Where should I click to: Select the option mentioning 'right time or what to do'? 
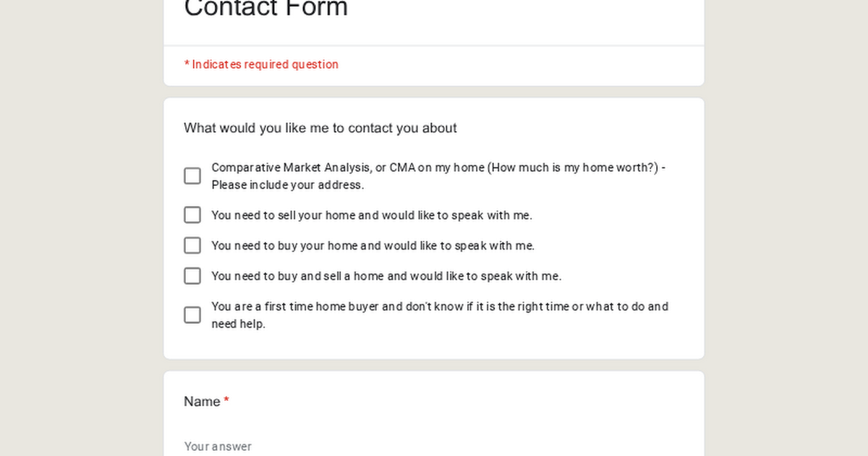click(439, 306)
